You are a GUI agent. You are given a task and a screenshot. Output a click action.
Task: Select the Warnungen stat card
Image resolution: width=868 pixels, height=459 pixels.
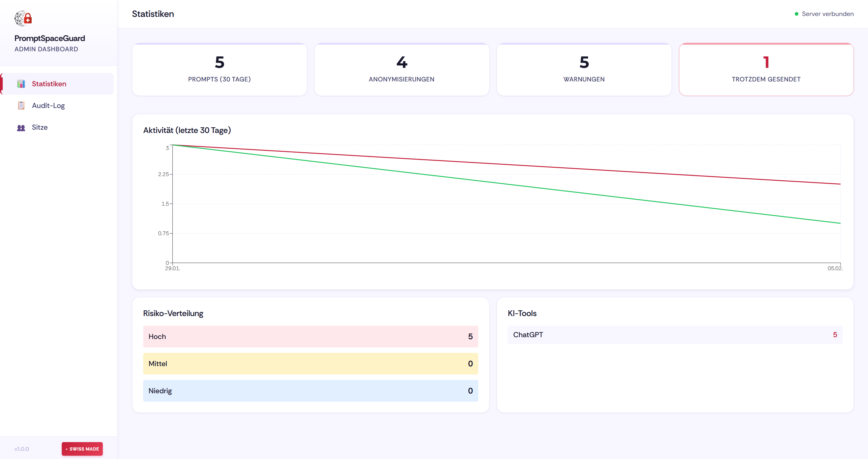[584, 70]
